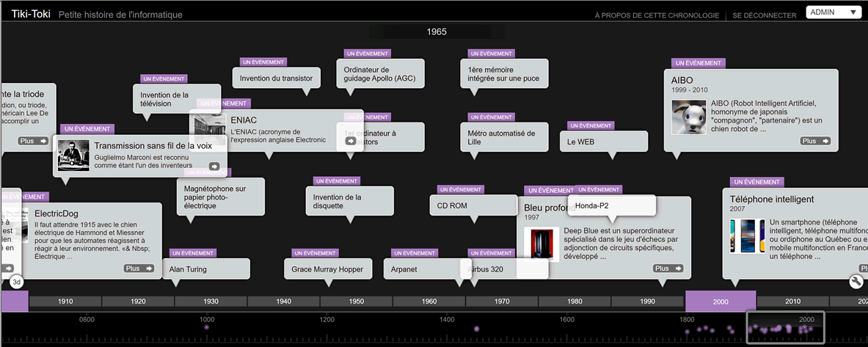868x347 pixels.
Task: Jump to the 1930 decade segment
Action: point(211,302)
